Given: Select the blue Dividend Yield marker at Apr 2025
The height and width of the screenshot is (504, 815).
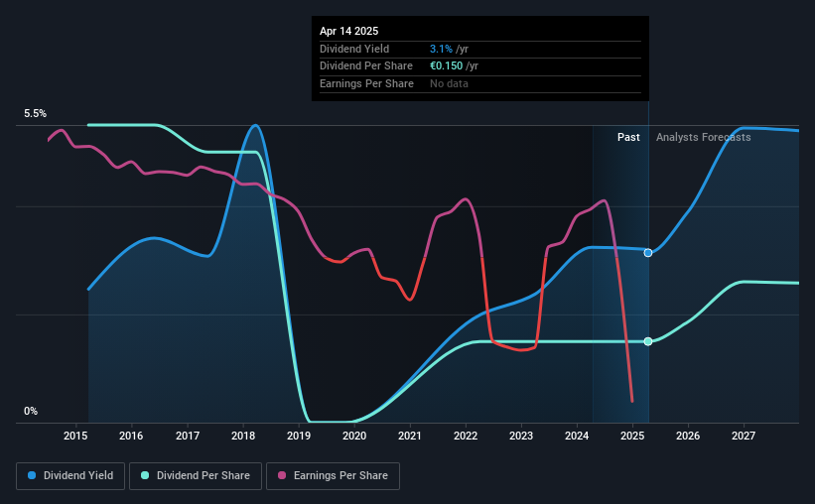Looking at the screenshot, I should [648, 253].
